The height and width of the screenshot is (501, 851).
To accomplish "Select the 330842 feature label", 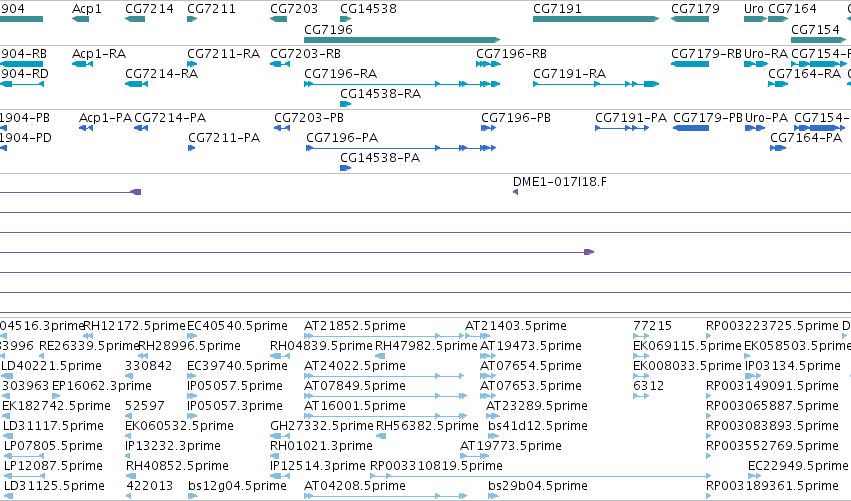I will coord(149,366).
